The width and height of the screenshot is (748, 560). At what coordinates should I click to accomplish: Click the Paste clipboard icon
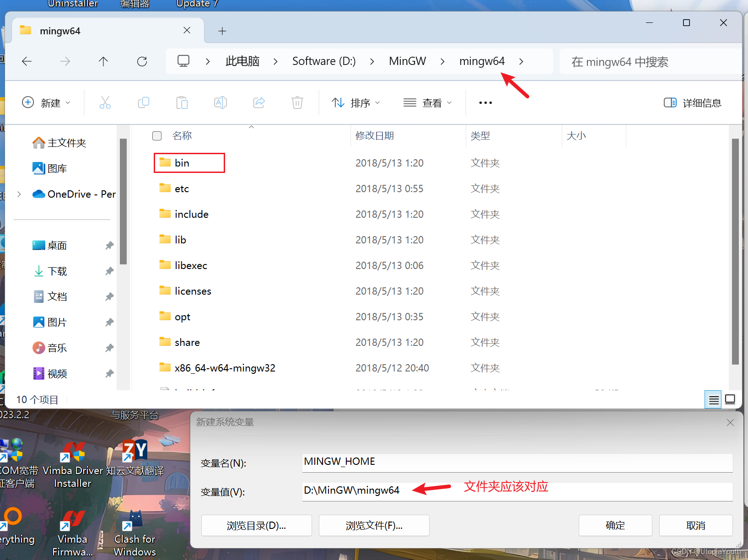tap(182, 102)
